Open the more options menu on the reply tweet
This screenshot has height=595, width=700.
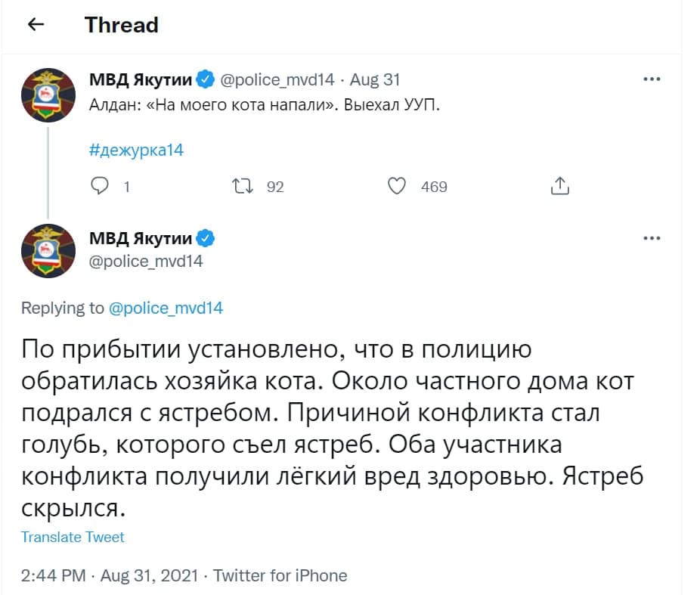click(652, 239)
